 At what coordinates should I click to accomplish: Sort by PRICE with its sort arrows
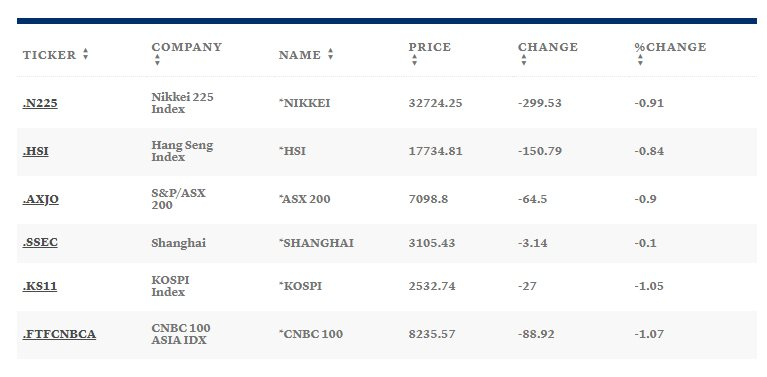tap(414, 60)
